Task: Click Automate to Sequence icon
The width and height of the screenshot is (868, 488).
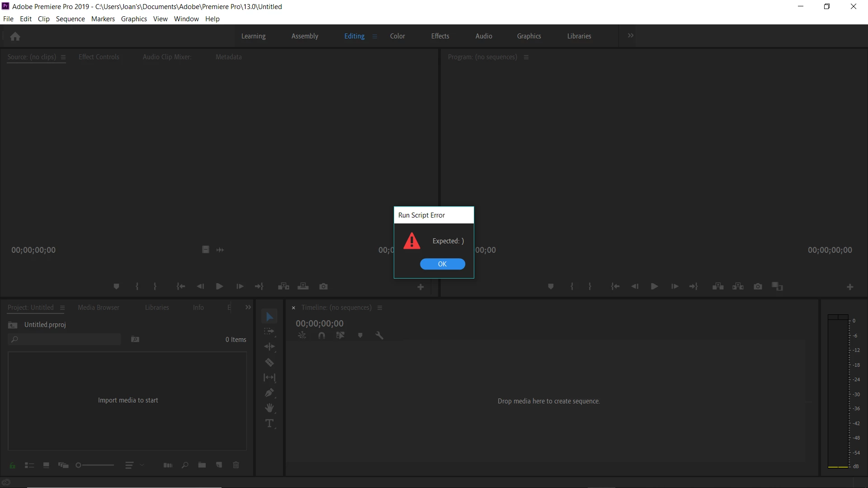Action: [x=168, y=465]
